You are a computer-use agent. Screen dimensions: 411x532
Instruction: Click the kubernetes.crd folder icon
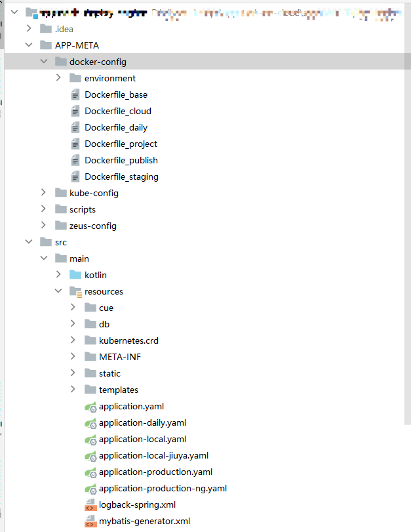[x=90, y=340]
